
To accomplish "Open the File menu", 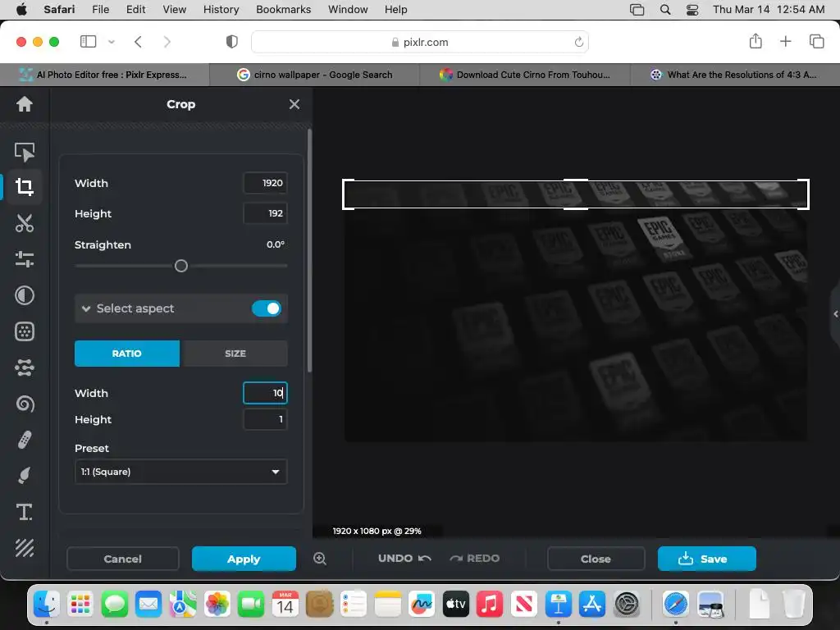I will [x=100, y=9].
